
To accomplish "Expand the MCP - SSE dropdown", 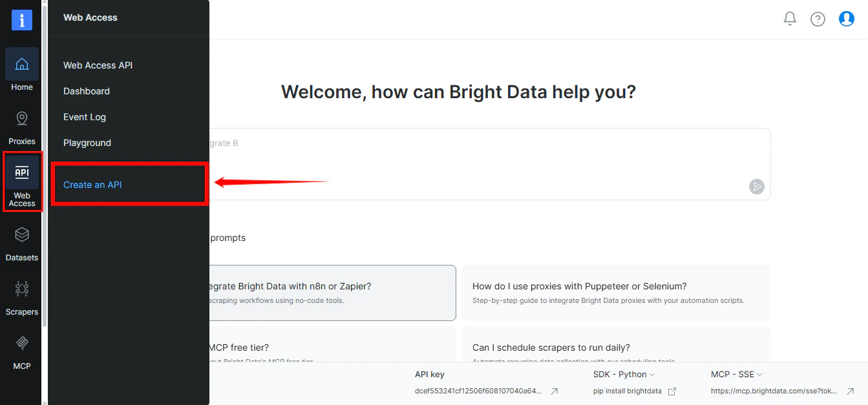I will click(736, 374).
